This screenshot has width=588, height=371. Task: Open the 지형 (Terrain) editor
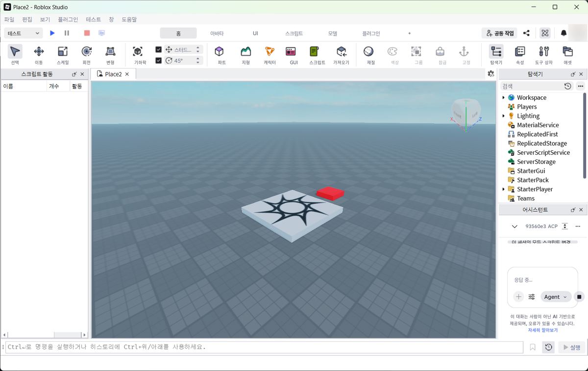coord(245,55)
